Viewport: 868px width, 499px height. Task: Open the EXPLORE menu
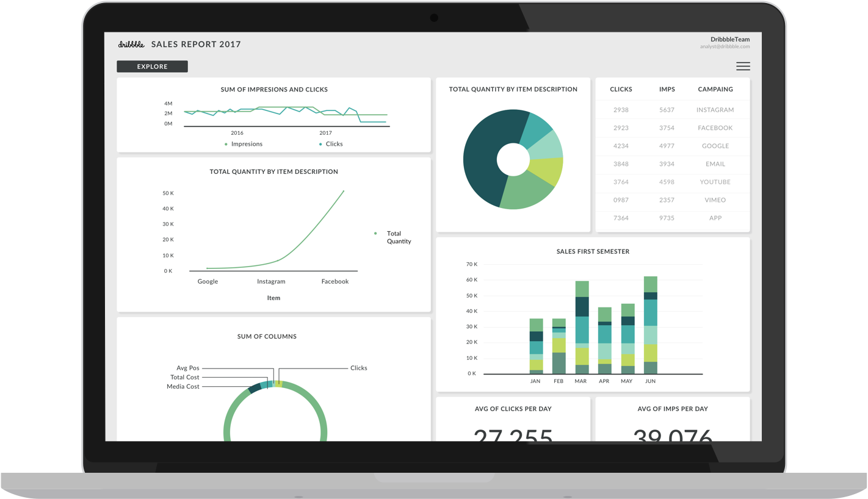pos(152,66)
